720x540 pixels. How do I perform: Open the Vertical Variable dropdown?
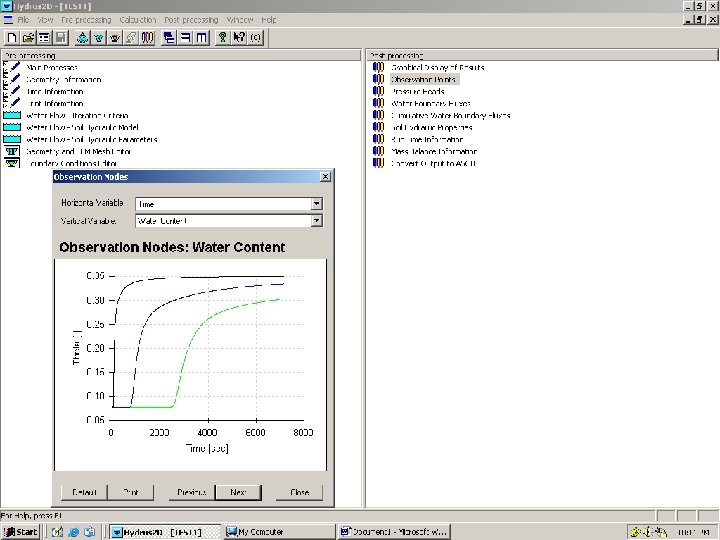click(316, 220)
